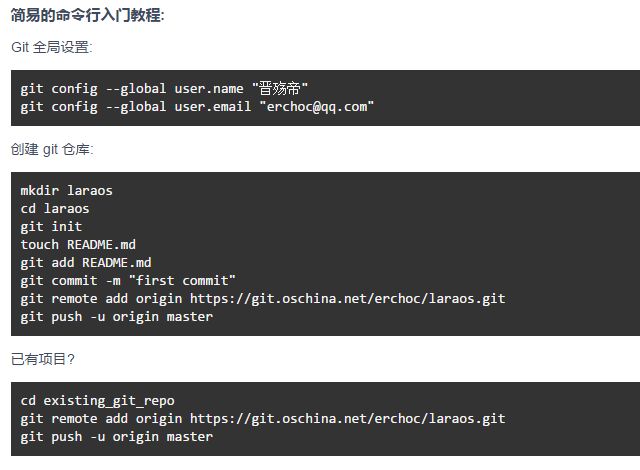This screenshot has height=470, width=640.
Task: Click the git add README.md line
Action: click(x=86, y=263)
